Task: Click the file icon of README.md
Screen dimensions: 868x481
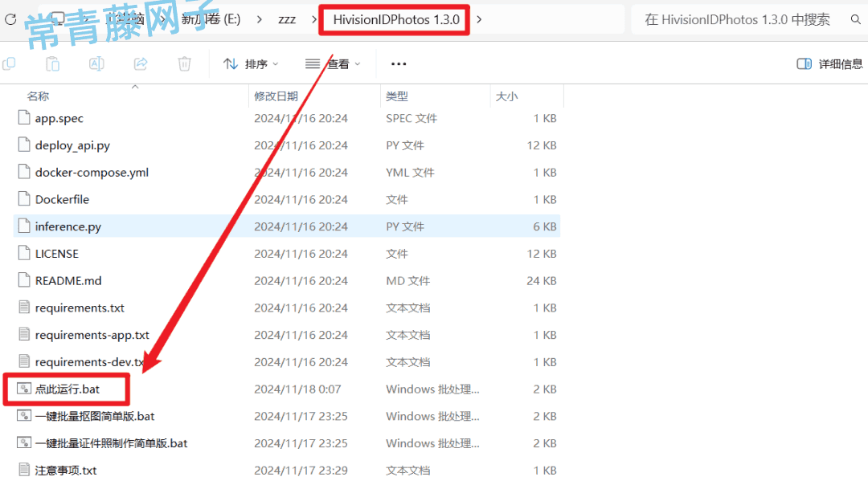Action: [24, 279]
